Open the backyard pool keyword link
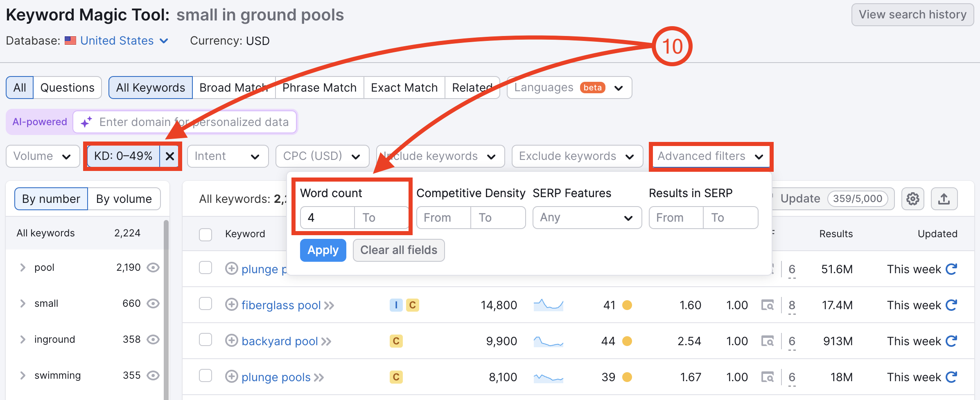The height and width of the screenshot is (400, 980). click(280, 341)
